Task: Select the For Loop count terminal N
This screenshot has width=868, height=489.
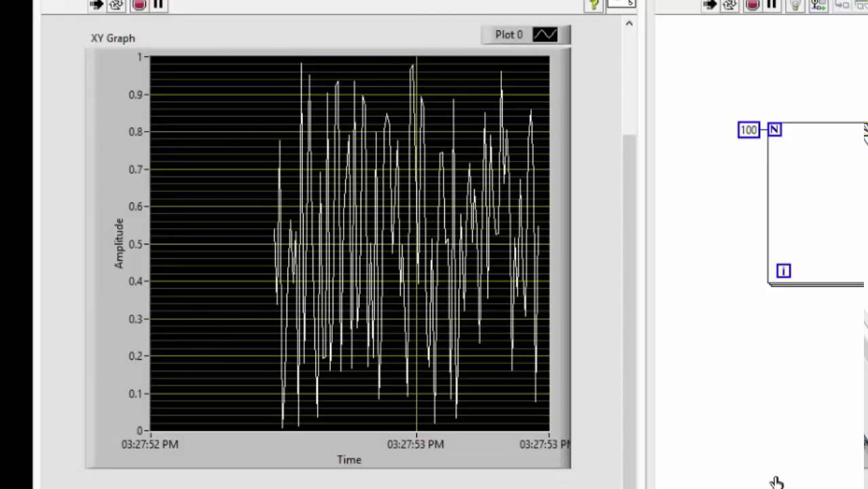Action: [x=774, y=129]
